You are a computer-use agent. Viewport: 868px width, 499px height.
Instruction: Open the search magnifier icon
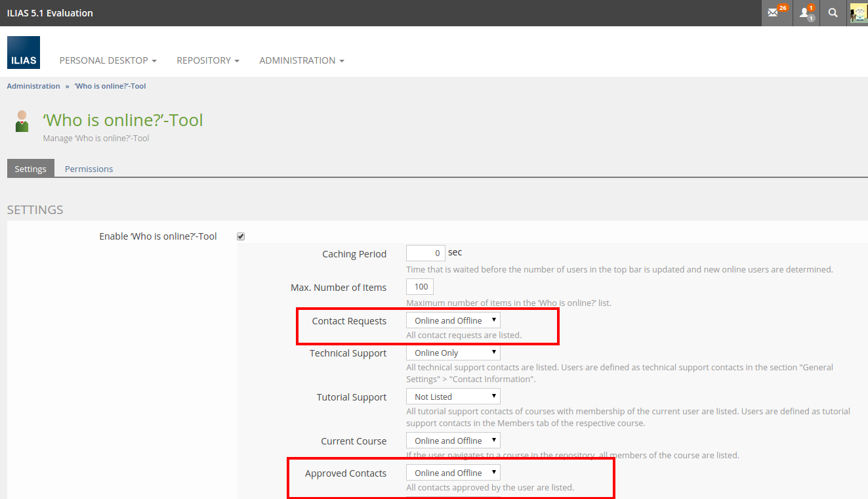(833, 12)
